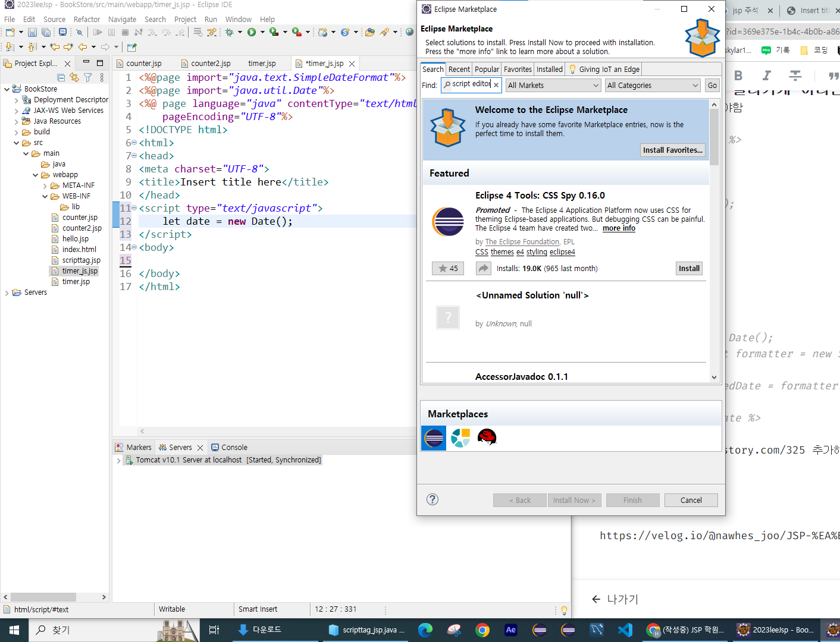This screenshot has width=840, height=642.
Task: Click the star favorite button showing 45
Action: click(x=448, y=269)
